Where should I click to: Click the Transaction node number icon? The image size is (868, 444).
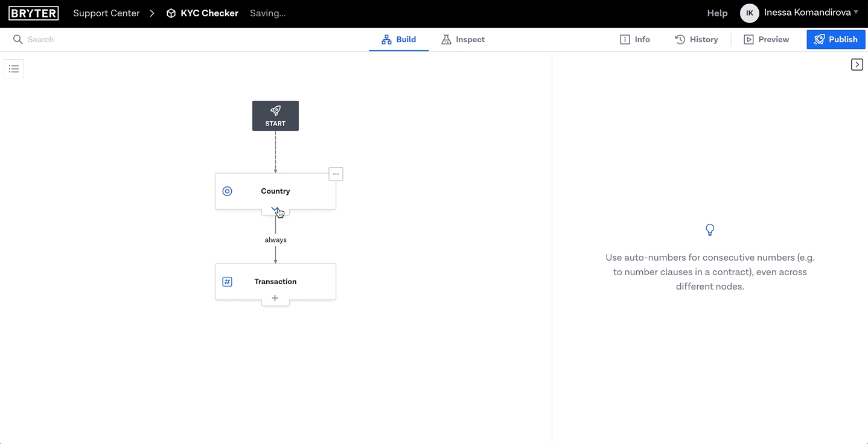[228, 282]
